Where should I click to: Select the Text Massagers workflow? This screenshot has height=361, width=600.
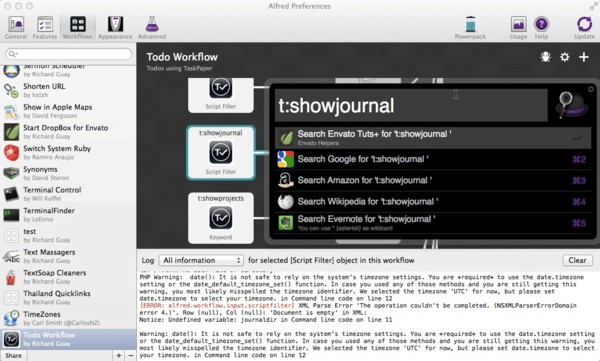[x=68, y=256]
